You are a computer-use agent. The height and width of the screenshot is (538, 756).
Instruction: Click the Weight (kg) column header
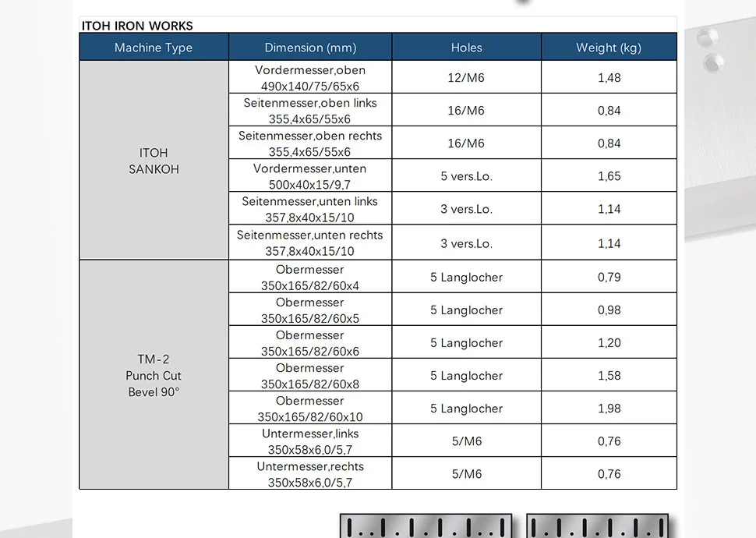(609, 48)
